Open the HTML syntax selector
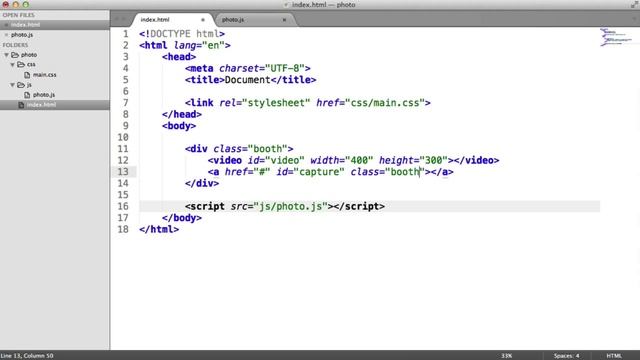This screenshot has width=640, height=360. click(613, 356)
